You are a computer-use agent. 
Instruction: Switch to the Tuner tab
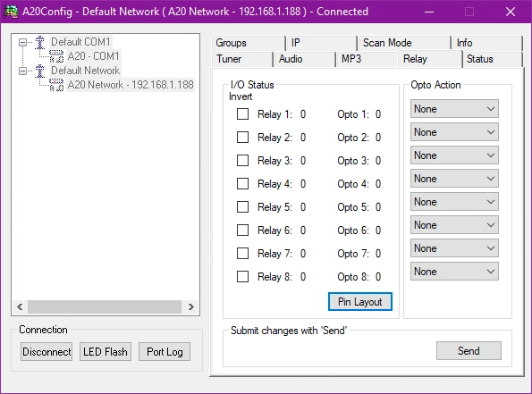(x=242, y=59)
